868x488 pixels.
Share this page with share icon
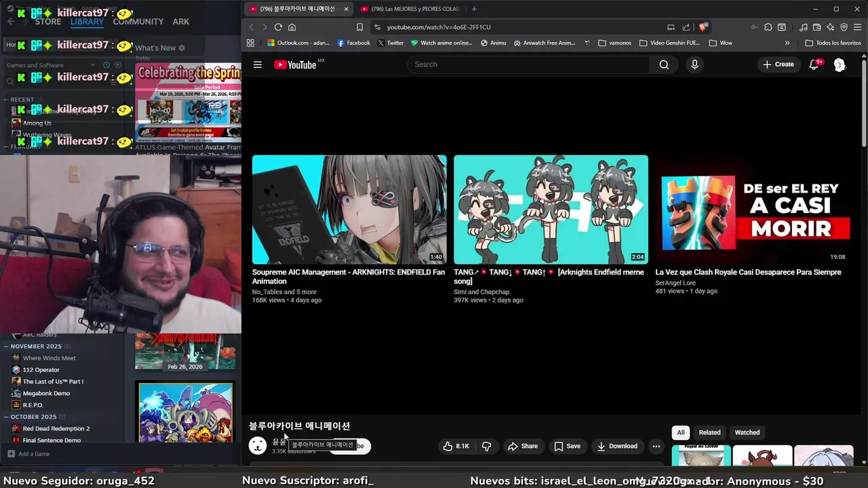pyautogui.click(x=686, y=27)
